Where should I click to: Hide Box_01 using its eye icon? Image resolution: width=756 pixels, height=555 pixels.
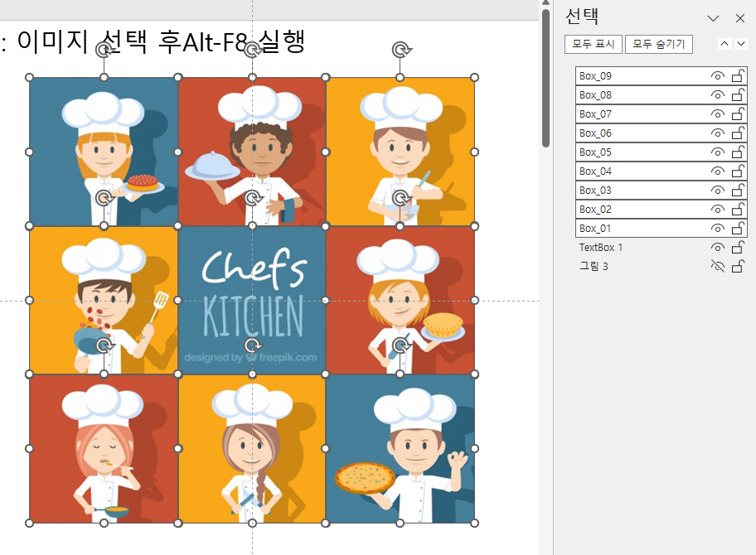click(717, 229)
